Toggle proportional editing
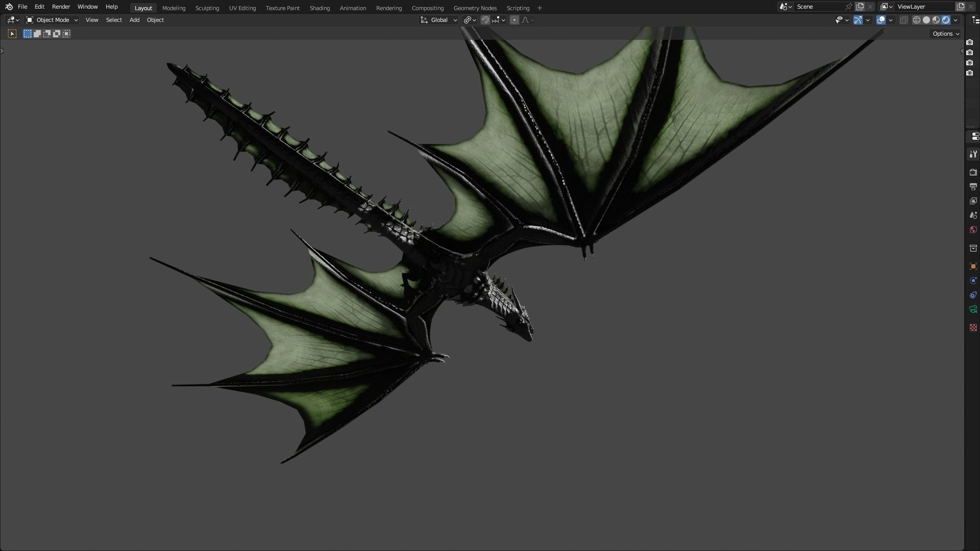Image resolution: width=980 pixels, height=551 pixels. (x=514, y=20)
